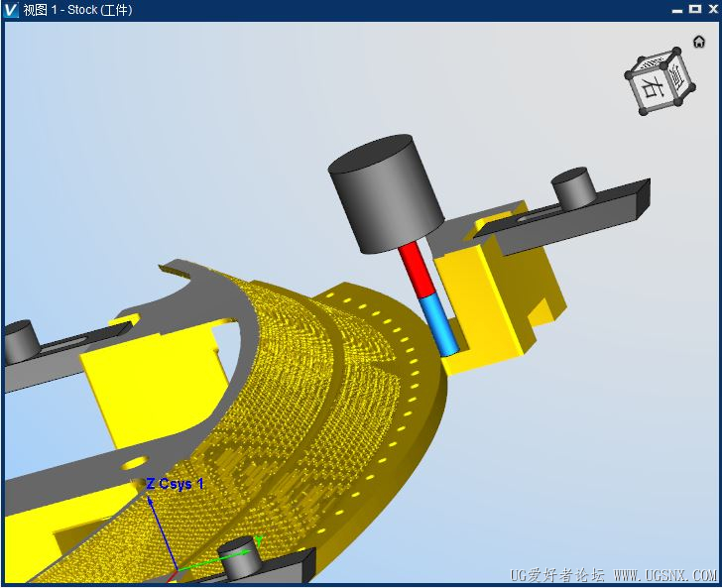Image resolution: width=722 pixels, height=588 pixels.
Task: Pick the red shank section of the cutter
Action: pyautogui.click(x=417, y=270)
